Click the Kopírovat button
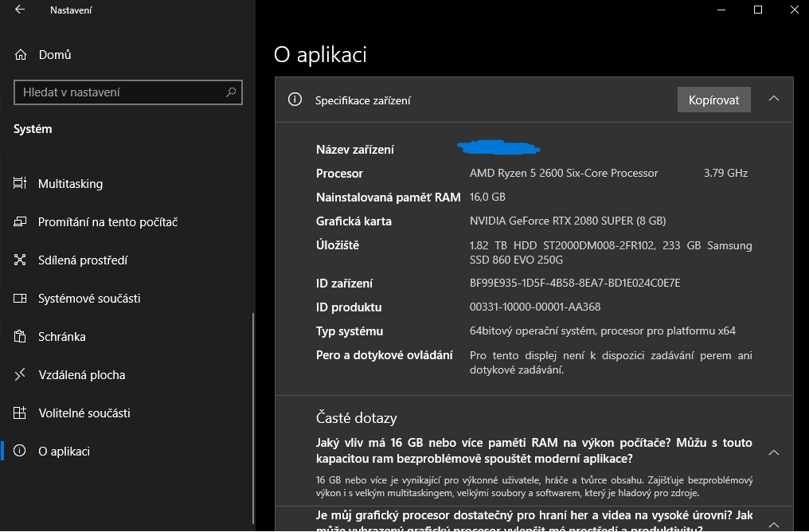Image resolution: width=809 pixels, height=532 pixels. click(713, 99)
